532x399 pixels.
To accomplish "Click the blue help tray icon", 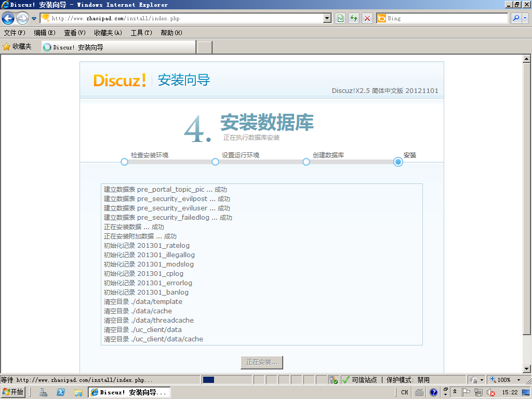I will tap(433, 393).
